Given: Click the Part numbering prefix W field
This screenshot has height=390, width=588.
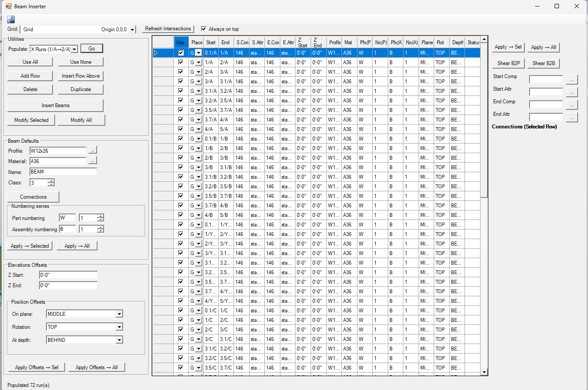Looking at the screenshot, I should [x=67, y=218].
